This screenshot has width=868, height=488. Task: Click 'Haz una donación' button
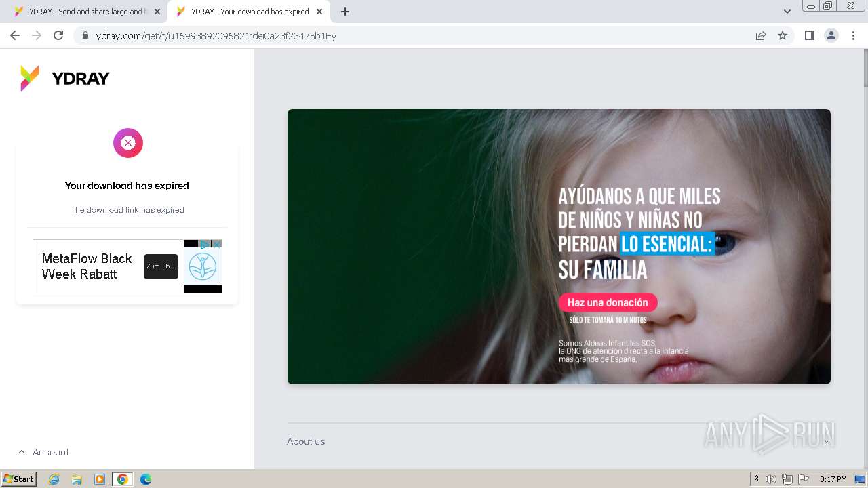point(608,302)
